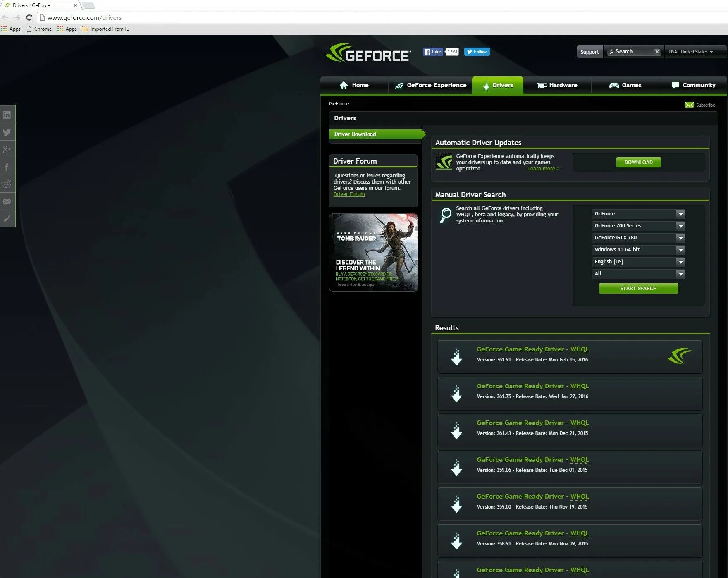This screenshot has width=728, height=578.
Task: Open the Chrome bookmark in bookmarks bar
Action: [39, 29]
